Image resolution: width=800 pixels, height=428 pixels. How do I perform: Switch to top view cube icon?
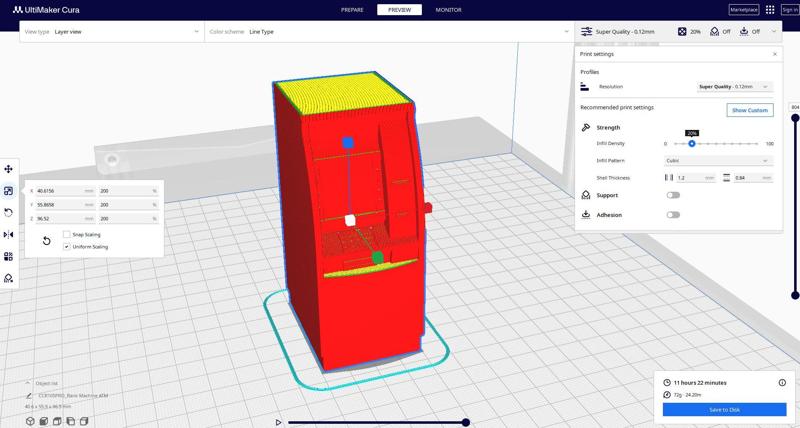point(57,421)
